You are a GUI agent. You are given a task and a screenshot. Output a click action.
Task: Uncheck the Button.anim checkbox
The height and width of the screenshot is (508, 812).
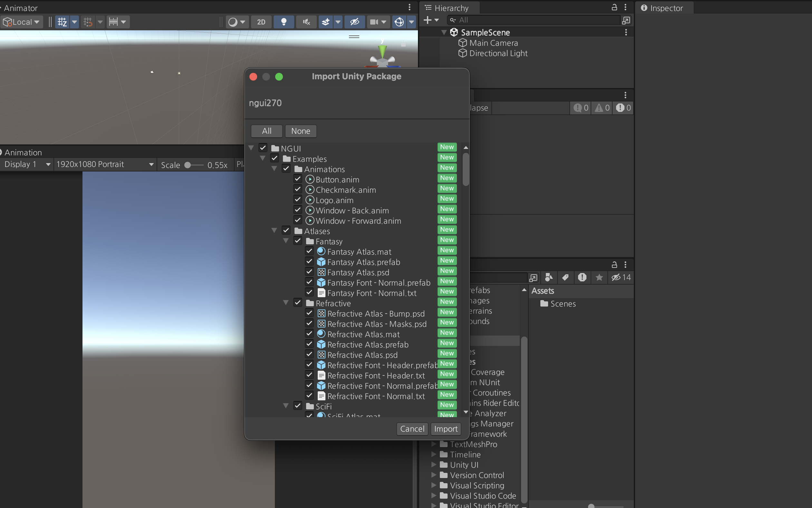pos(297,179)
